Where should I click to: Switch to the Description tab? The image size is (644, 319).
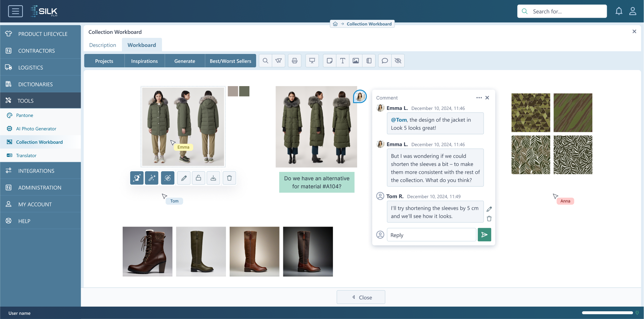(x=103, y=45)
